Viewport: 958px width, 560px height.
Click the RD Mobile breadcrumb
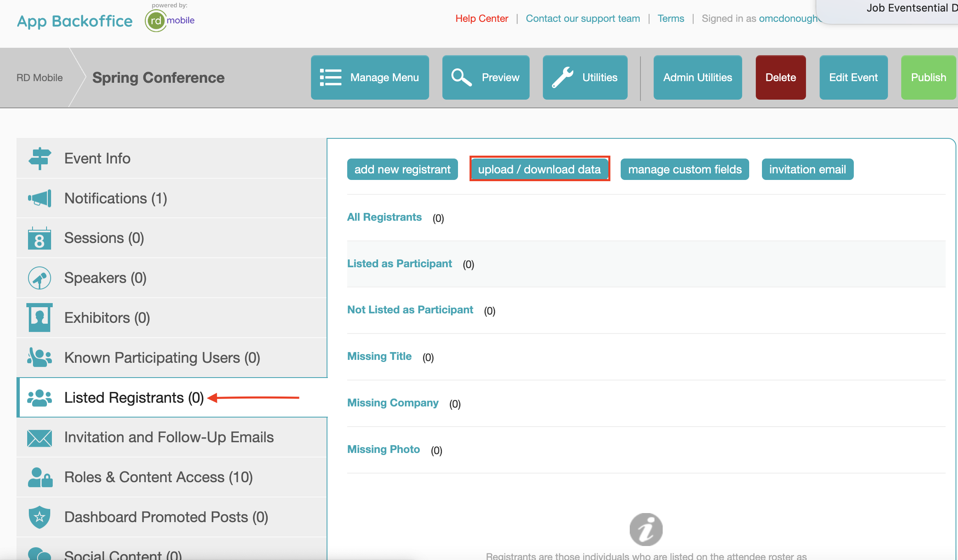[40, 78]
